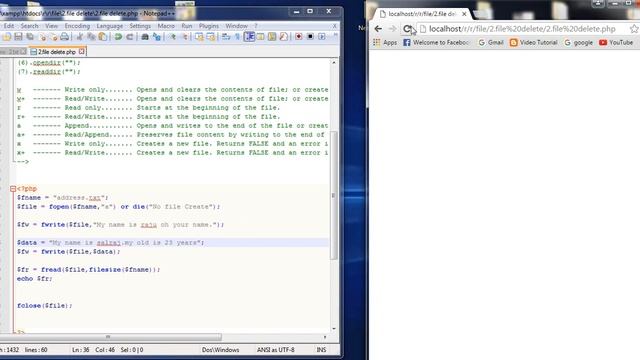The height and width of the screenshot is (360, 640).
Task: Click the vertical scrollbar down arrow in editor
Action: (x=334, y=329)
